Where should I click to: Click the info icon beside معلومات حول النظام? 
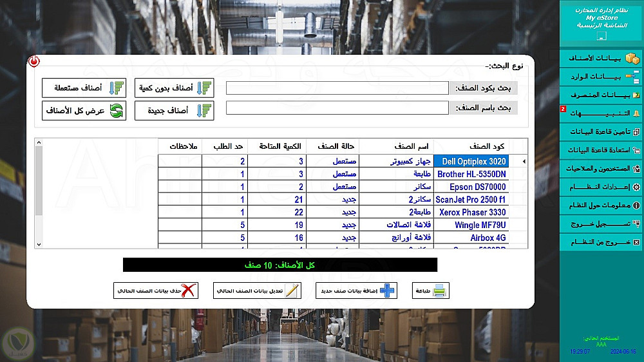pyautogui.click(x=636, y=205)
